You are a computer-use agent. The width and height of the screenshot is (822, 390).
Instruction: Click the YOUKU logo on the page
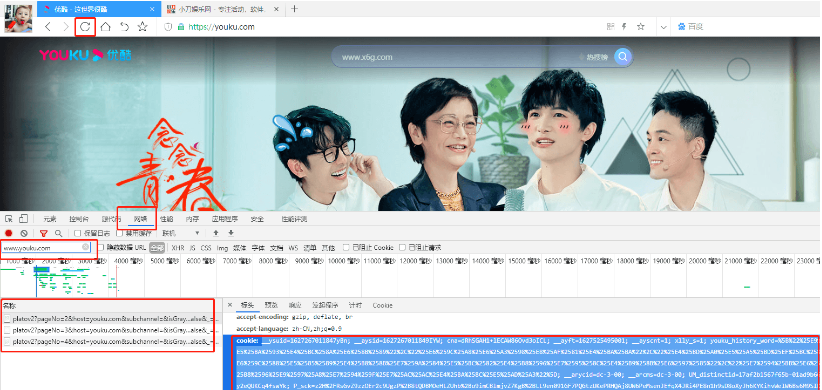[85, 55]
